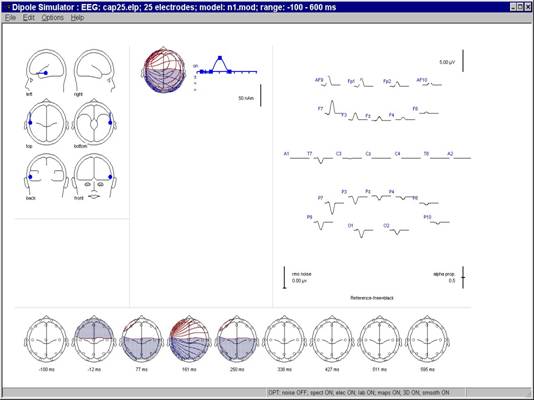Select the dipole in top head view
The width and height of the screenshot is (534, 400).
[x=30, y=123]
